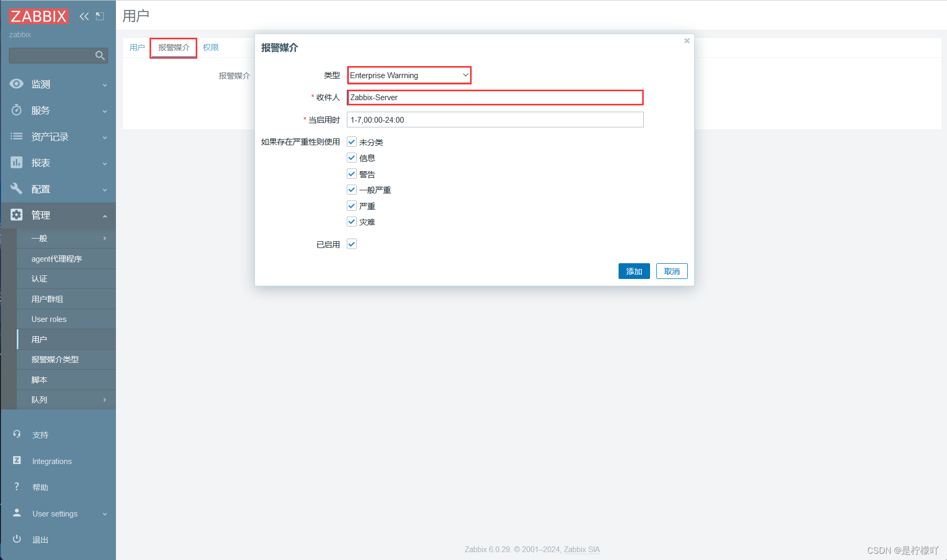The height and width of the screenshot is (560, 947).
Task: Click the 添加 button
Action: click(634, 271)
